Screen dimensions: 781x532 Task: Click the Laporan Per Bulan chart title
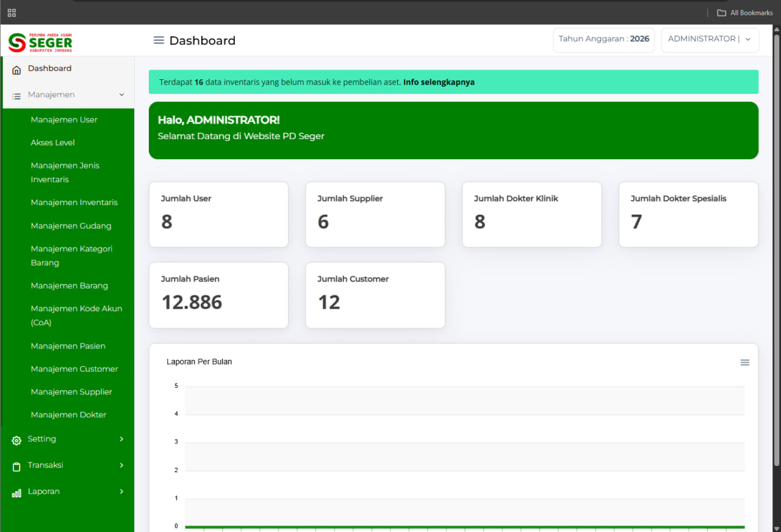199,362
